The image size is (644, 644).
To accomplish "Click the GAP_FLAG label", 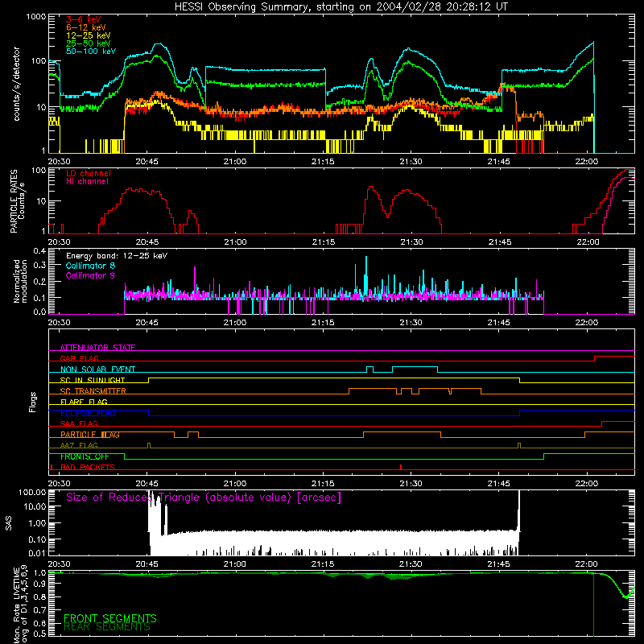I will point(79,358).
